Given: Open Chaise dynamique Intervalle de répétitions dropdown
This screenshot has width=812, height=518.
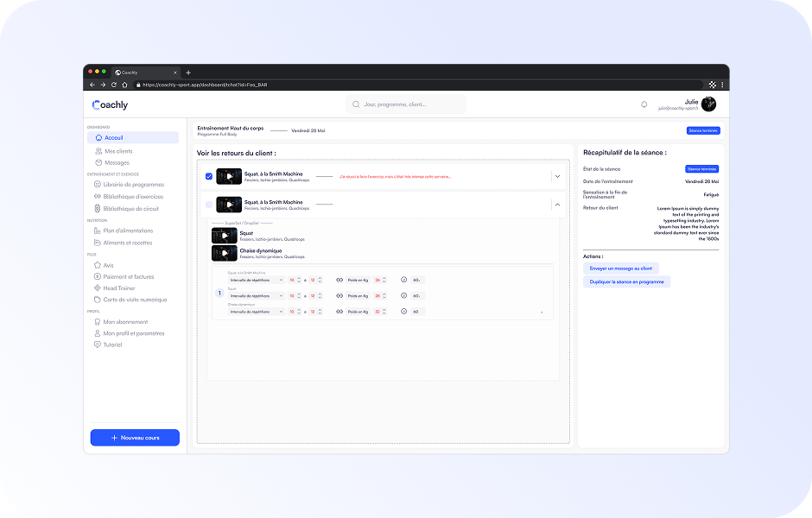Looking at the screenshot, I should [x=256, y=312].
